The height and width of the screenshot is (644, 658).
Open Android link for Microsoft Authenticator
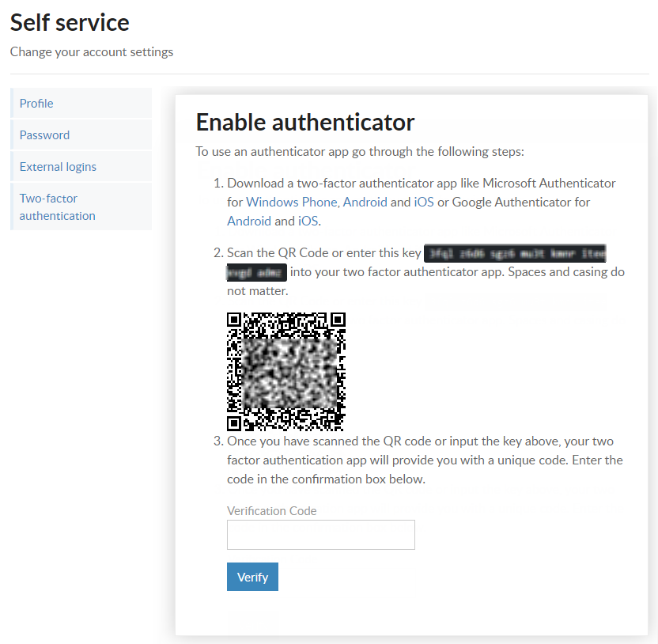click(x=365, y=202)
